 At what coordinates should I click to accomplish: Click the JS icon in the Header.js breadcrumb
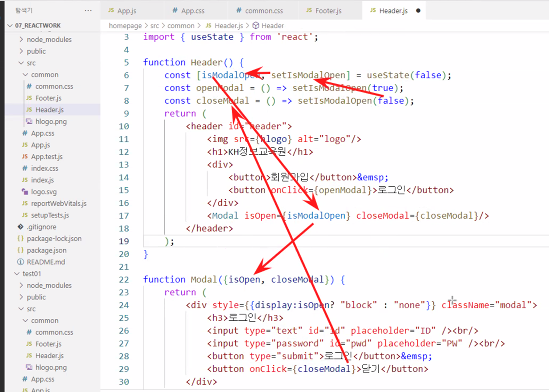pos(209,26)
